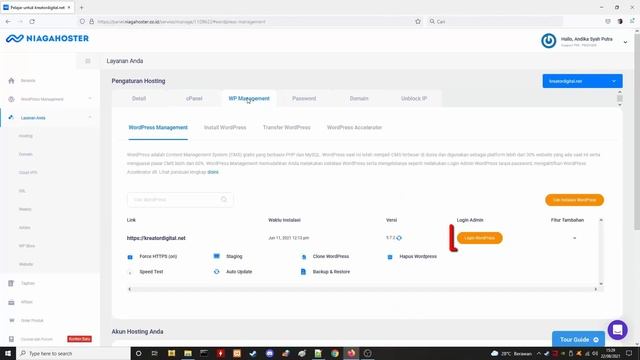
Task: Switch to Transfer WordPress sub-tab
Action: [x=287, y=128]
